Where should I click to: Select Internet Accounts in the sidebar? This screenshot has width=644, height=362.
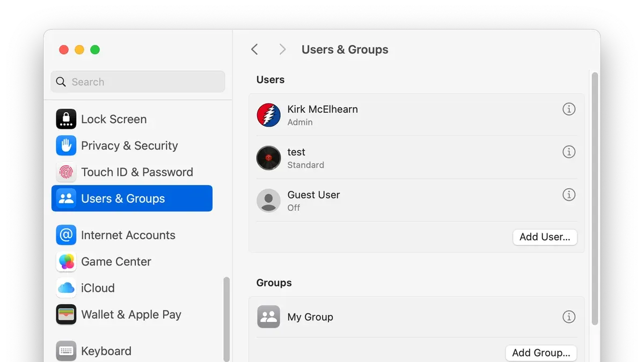coord(132,235)
